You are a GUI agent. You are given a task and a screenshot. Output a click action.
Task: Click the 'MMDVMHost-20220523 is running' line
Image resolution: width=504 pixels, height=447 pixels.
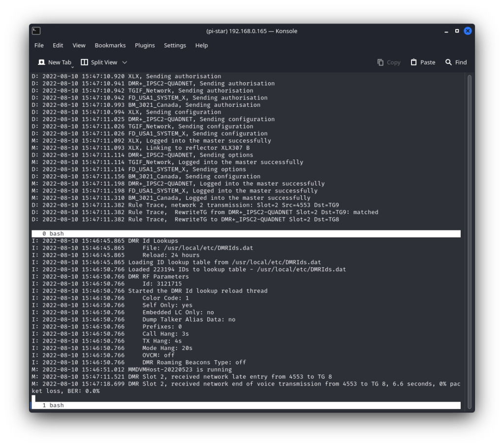(132, 370)
